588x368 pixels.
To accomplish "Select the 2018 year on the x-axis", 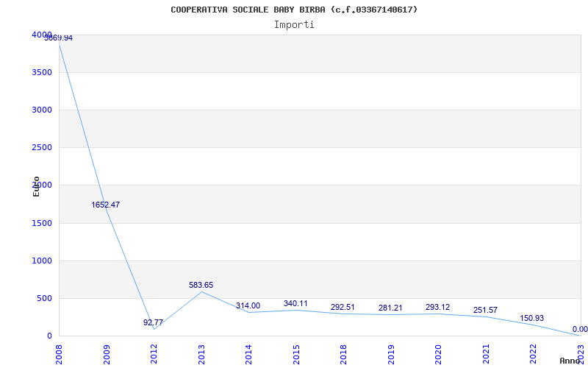I will pos(343,353).
